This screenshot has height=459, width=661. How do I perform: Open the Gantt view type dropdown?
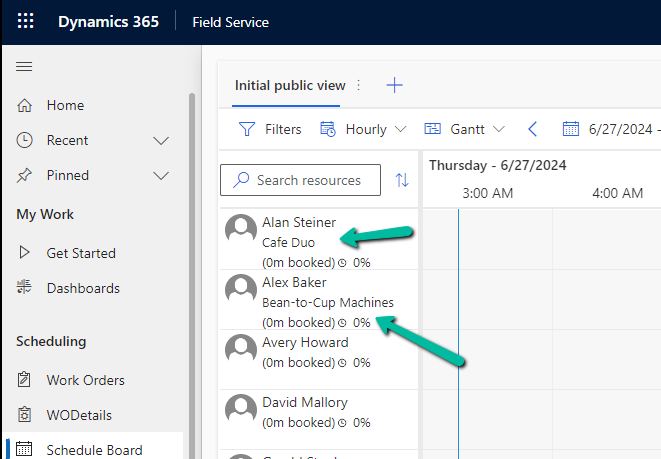coord(465,129)
